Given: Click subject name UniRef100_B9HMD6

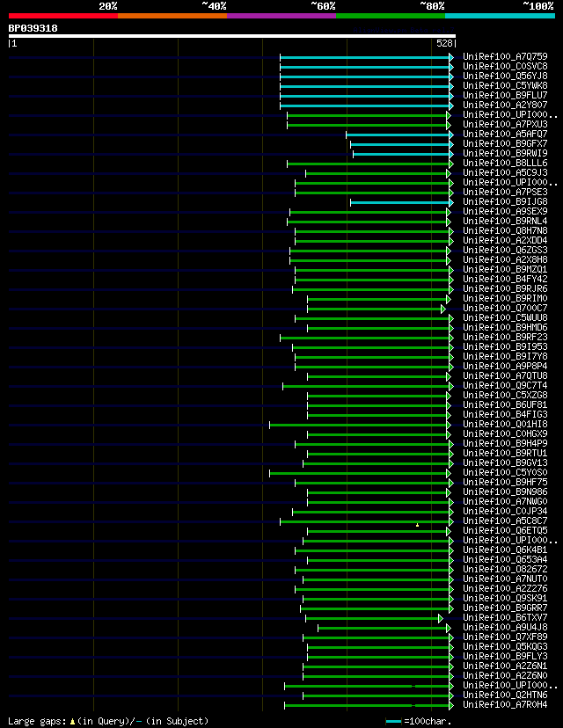Looking at the screenshot, I should click(505, 327).
